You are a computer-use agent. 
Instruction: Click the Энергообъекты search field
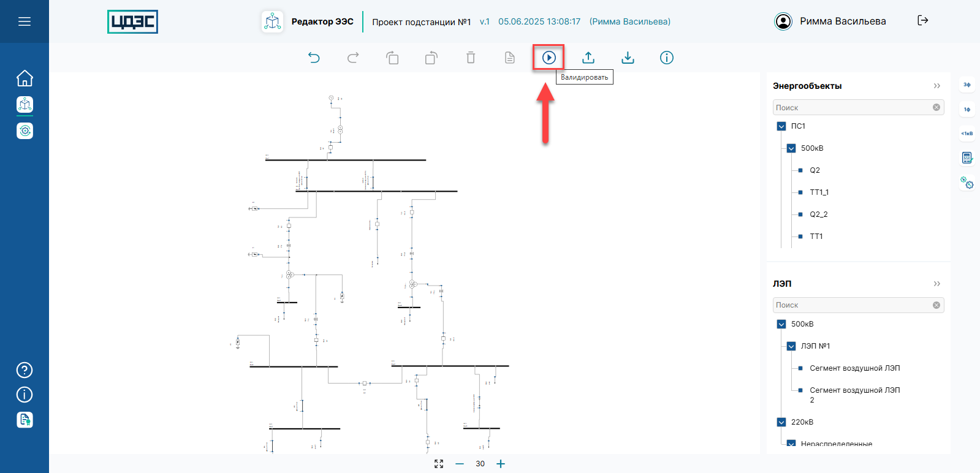click(x=852, y=108)
